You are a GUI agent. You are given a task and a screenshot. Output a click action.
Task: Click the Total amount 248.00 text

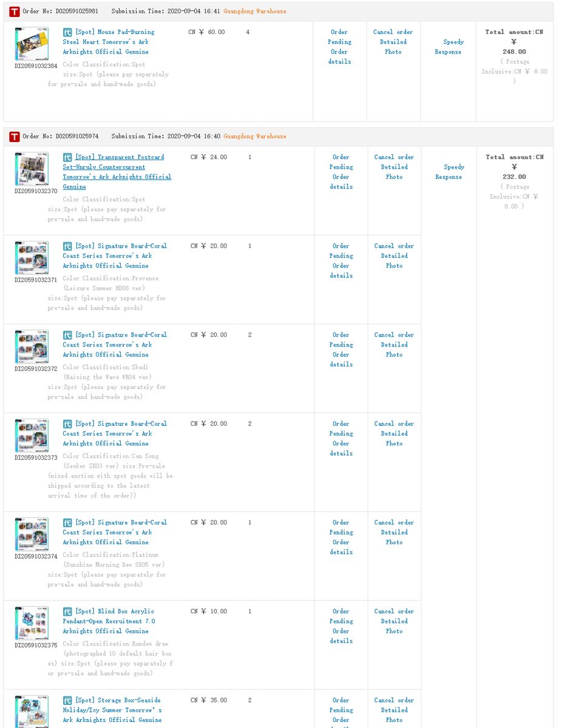(x=514, y=42)
